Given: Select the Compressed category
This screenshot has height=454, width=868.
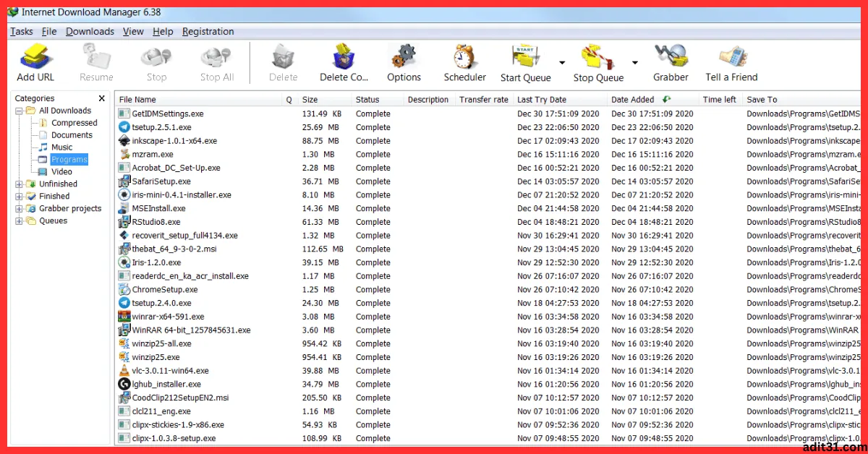Looking at the screenshot, I should [74, 123].
